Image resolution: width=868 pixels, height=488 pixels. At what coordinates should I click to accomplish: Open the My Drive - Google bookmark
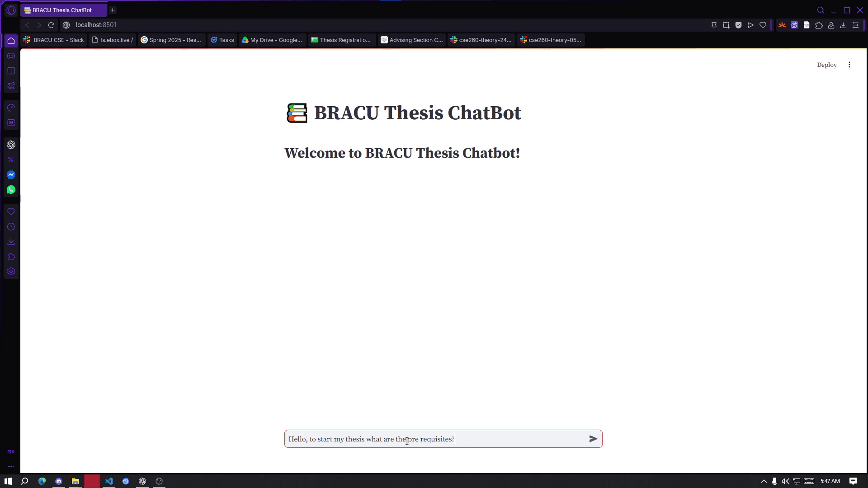[x=272, y=40]
